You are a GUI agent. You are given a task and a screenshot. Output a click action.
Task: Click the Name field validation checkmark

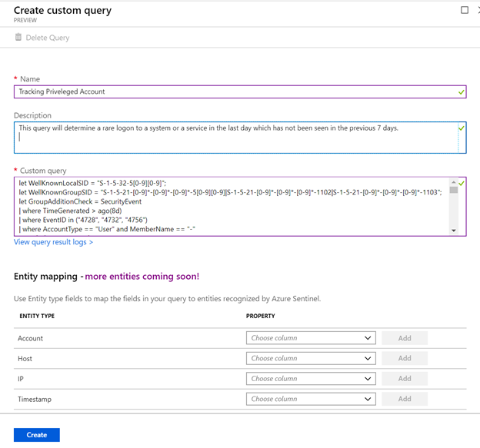(461, 91)
